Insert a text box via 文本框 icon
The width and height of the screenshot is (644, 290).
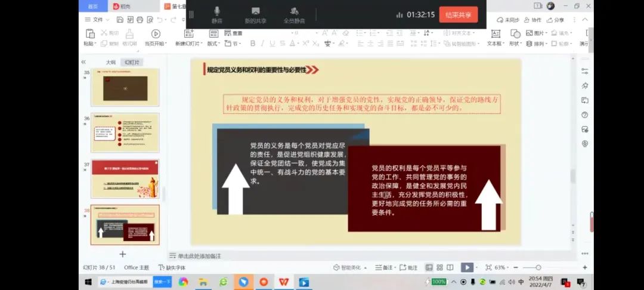(494, 34)
